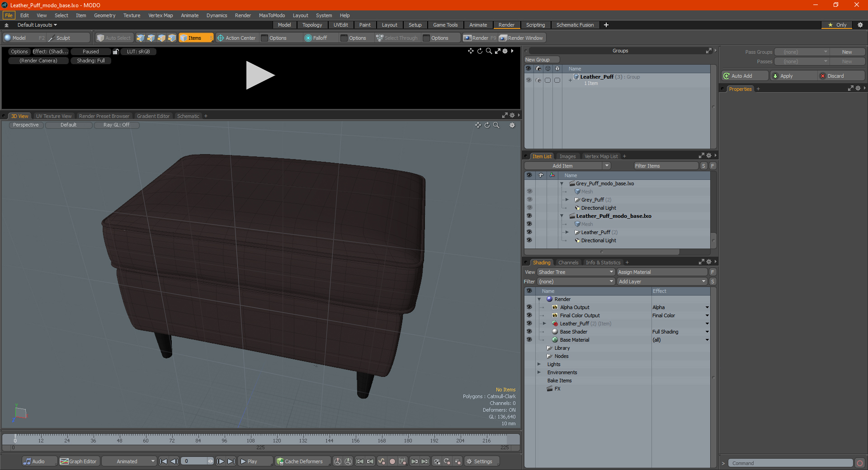Screen dimensions: 868x470
Task: Click the Audio button
Action: click(x=39, y=461)
